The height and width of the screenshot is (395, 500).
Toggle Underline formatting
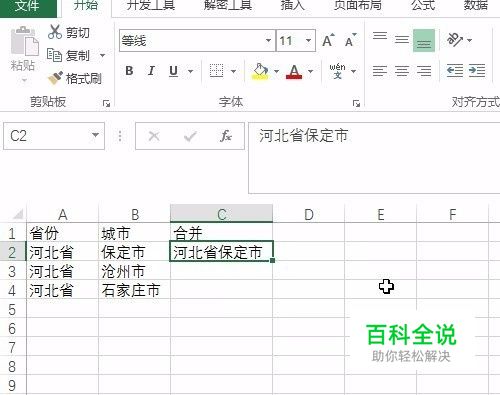173,71
